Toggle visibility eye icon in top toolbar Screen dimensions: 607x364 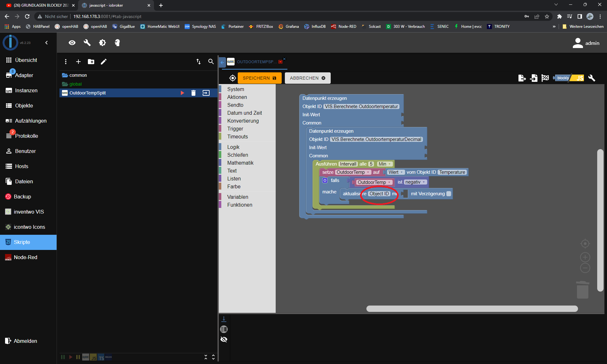(72, 43)
